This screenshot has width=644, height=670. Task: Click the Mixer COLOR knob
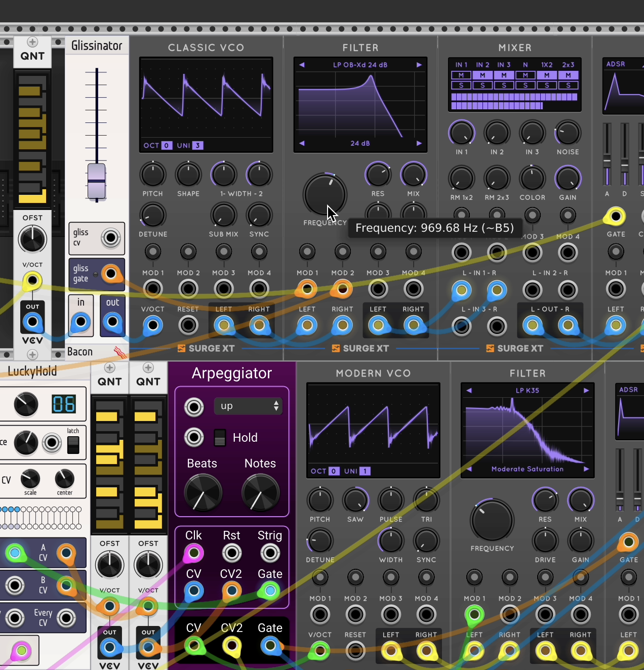point(532,179)
